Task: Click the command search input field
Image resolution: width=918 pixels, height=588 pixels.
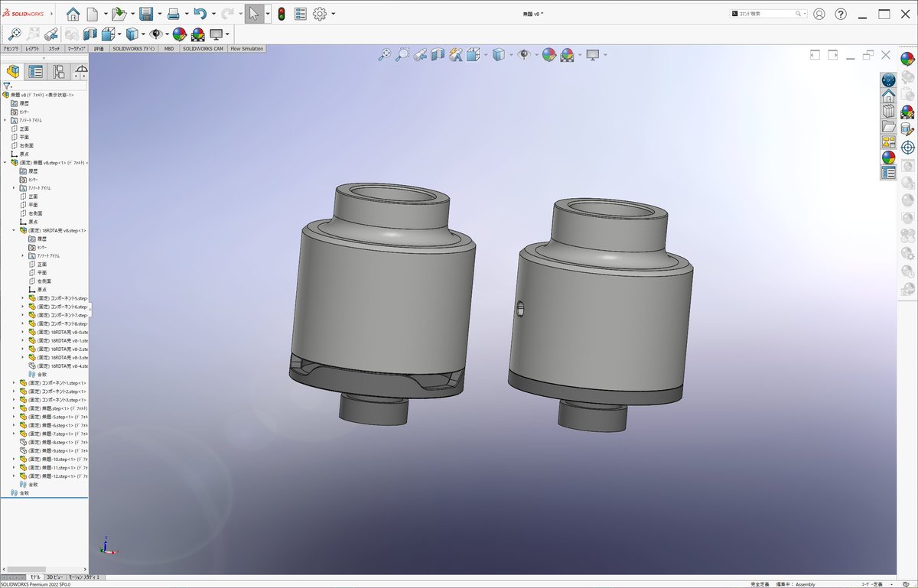Action: (x=767, y=14)
